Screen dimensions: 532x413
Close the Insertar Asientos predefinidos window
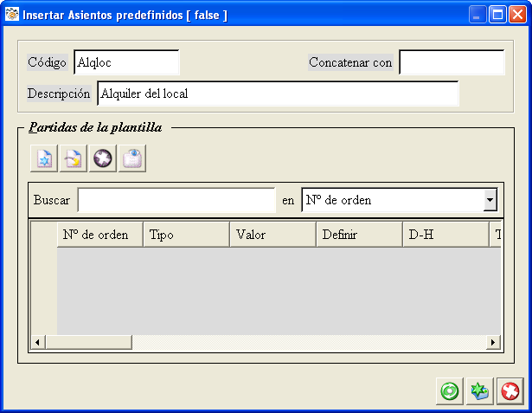518,15
